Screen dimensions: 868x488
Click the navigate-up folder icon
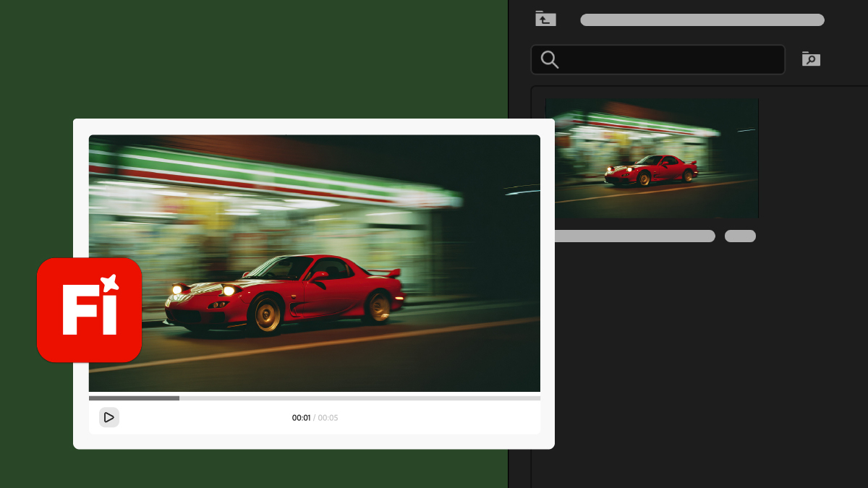click(x=545, y=19)
